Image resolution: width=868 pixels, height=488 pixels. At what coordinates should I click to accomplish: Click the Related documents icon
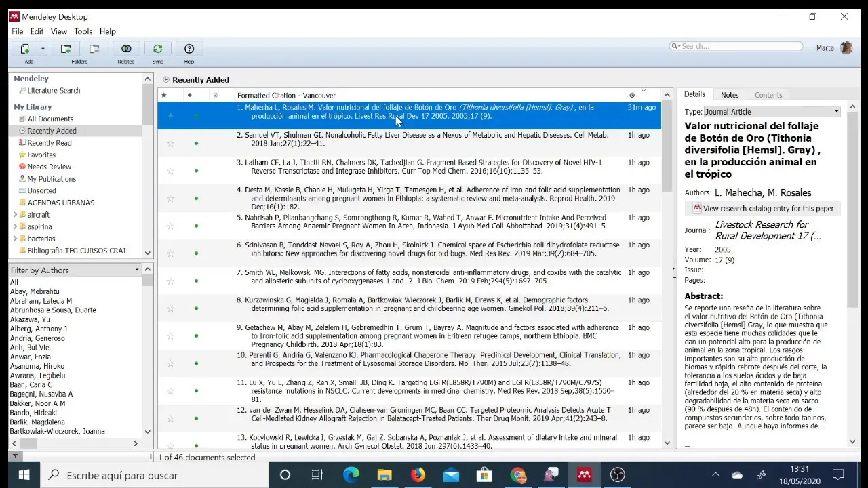126,49
